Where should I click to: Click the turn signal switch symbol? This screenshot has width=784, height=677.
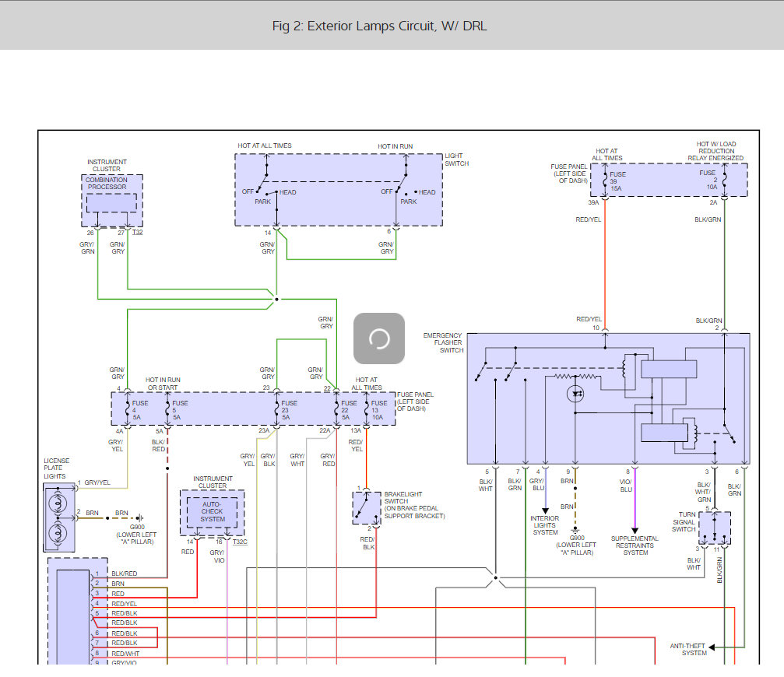[715, 528]
